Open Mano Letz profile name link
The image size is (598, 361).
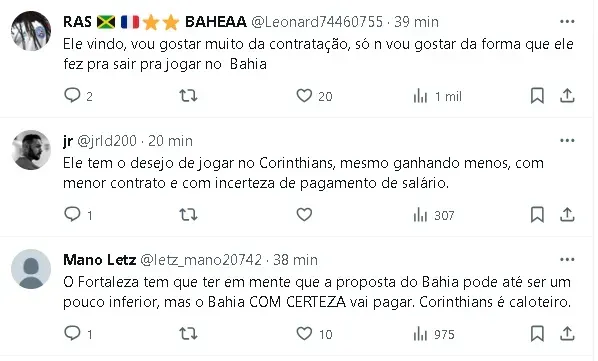[x=100, y=260]
